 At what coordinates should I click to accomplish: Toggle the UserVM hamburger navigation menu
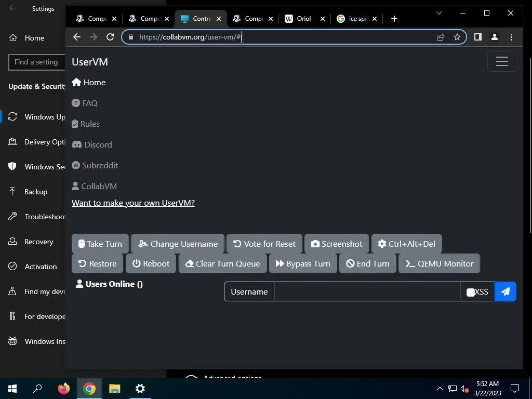pyautogui.click(x=501, y=61)
